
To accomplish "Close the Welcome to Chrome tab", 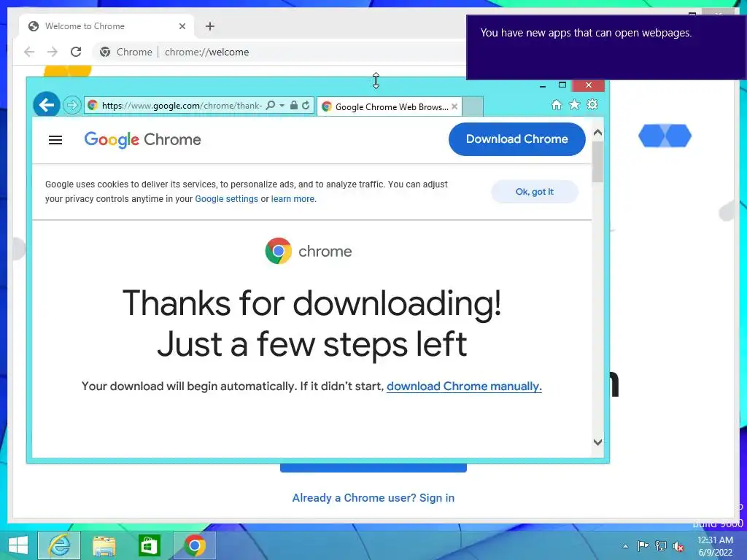I will pyautogui.click(x=182, y=26).
